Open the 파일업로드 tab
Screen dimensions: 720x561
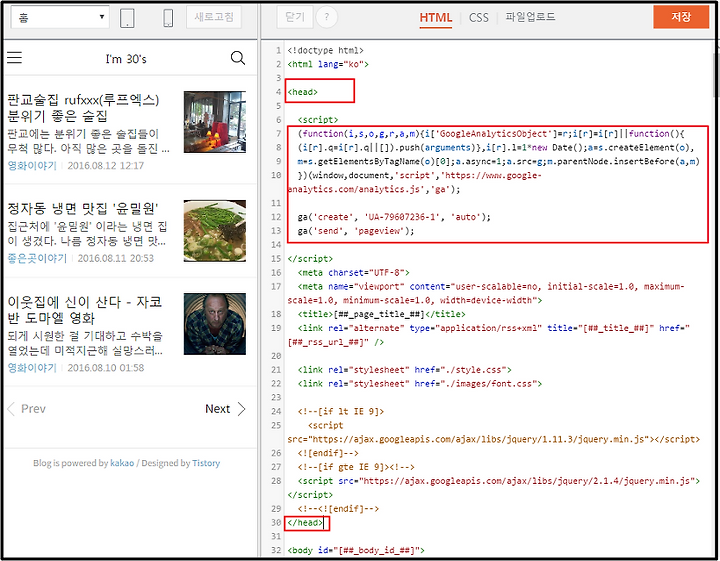tap(530, 17)
